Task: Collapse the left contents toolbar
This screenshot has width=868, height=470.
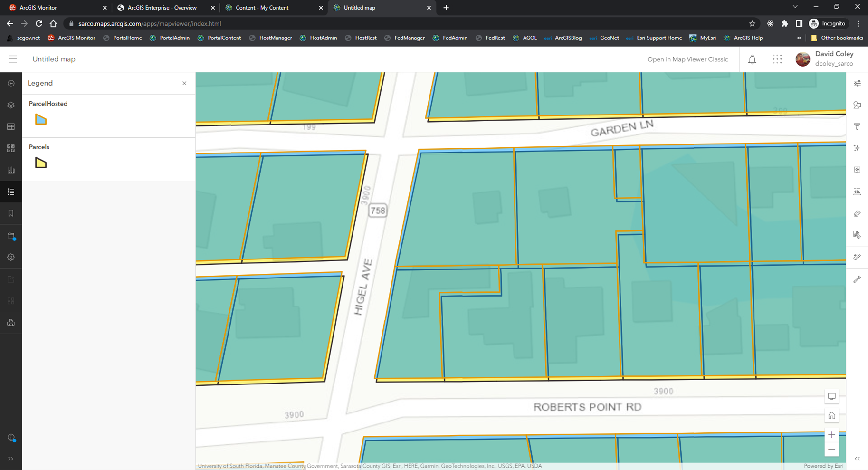Action: (11, 459)
